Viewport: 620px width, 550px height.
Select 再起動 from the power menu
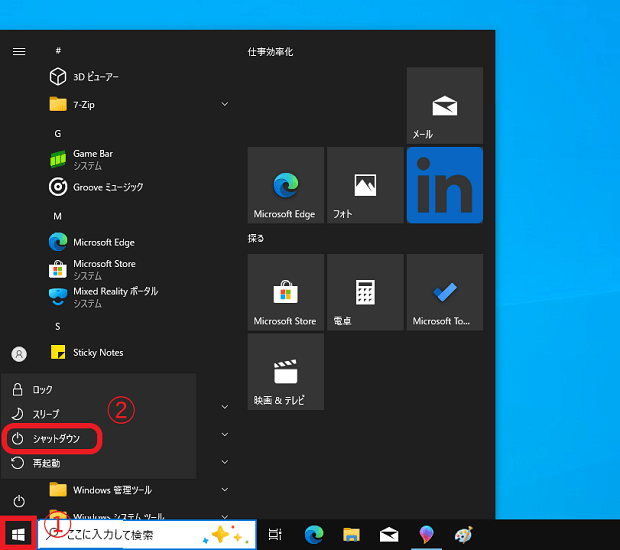47,463
